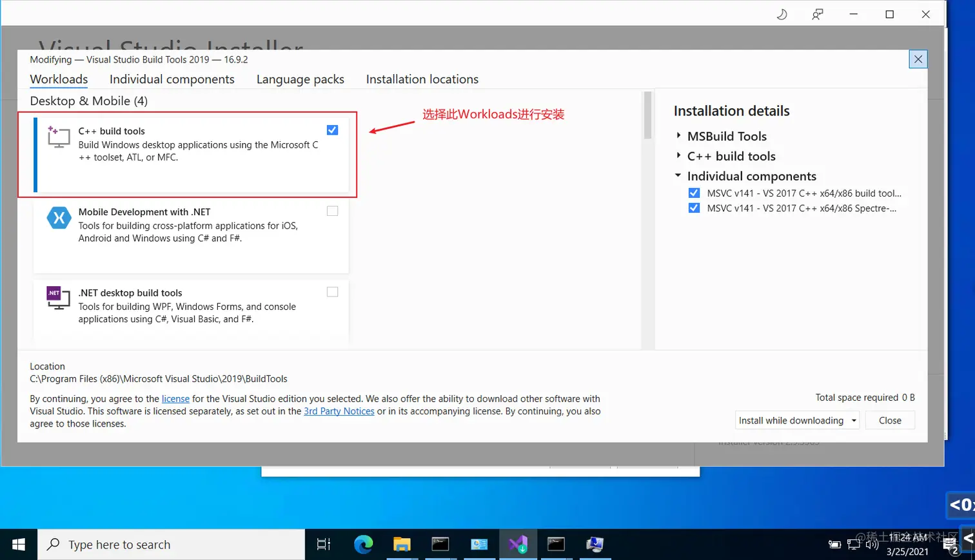Switch to Language packs tab
The image size is (975, 560).
coord(300,79)
